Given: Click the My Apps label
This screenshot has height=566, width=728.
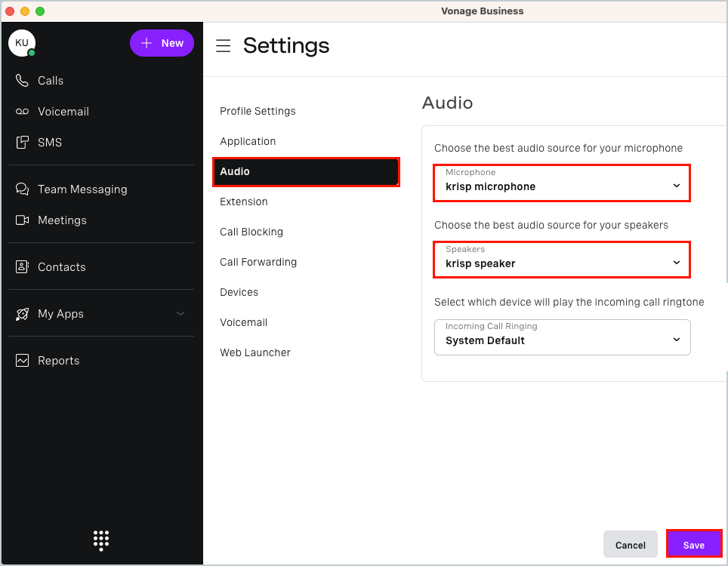Looking at the screenshot, I should (x=61, y=314).
